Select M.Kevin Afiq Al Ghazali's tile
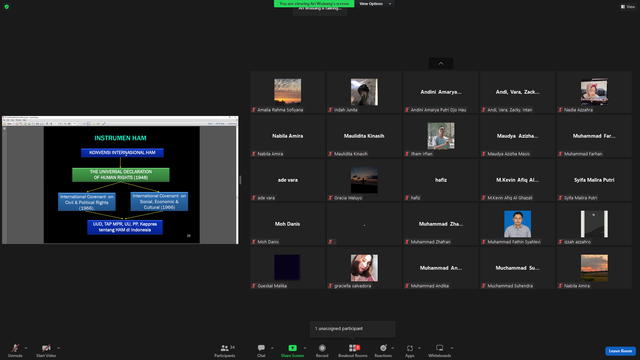This screenshot has height=360, width=640. pos(518,180)
